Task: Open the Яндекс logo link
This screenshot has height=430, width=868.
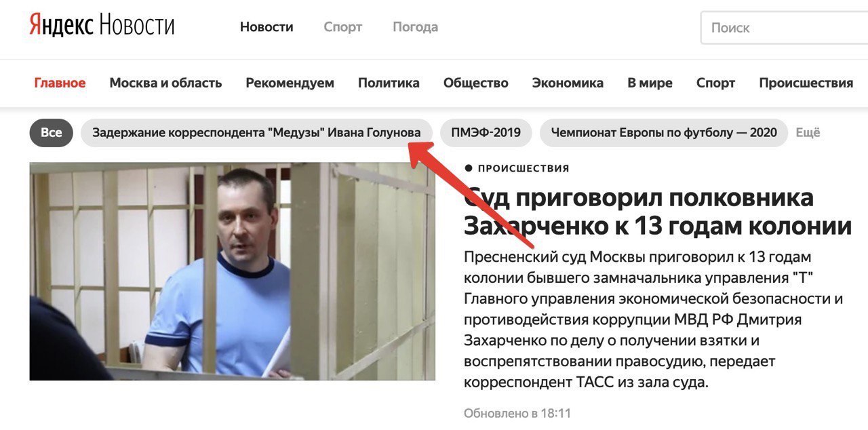Action: pyautogui.click(x=61, y=26)
